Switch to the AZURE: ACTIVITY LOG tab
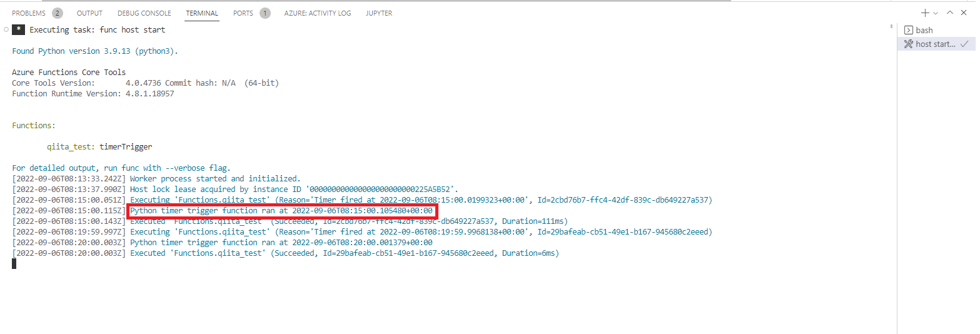This screenshot has height=334, width=980. point(318,13)
